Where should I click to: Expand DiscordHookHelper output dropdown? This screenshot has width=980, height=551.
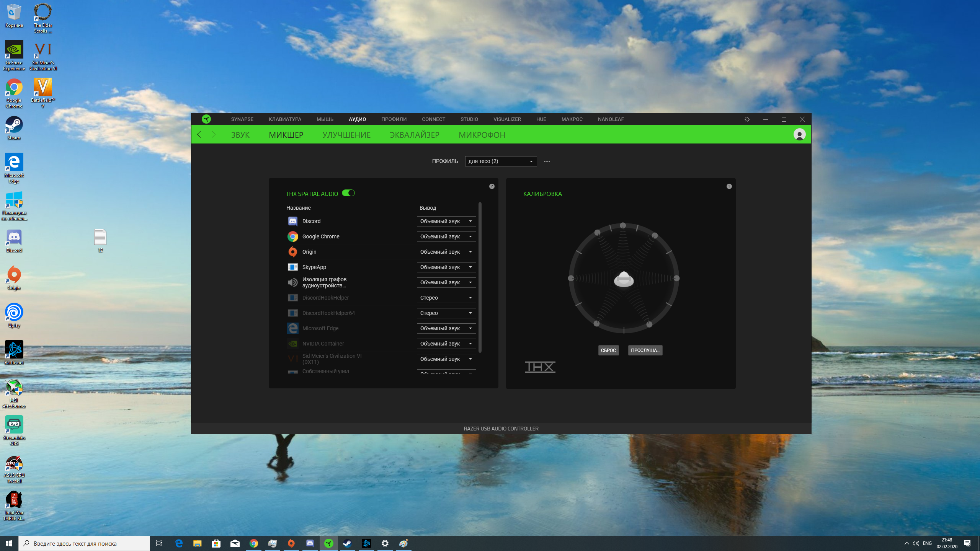tap(446, 298)
